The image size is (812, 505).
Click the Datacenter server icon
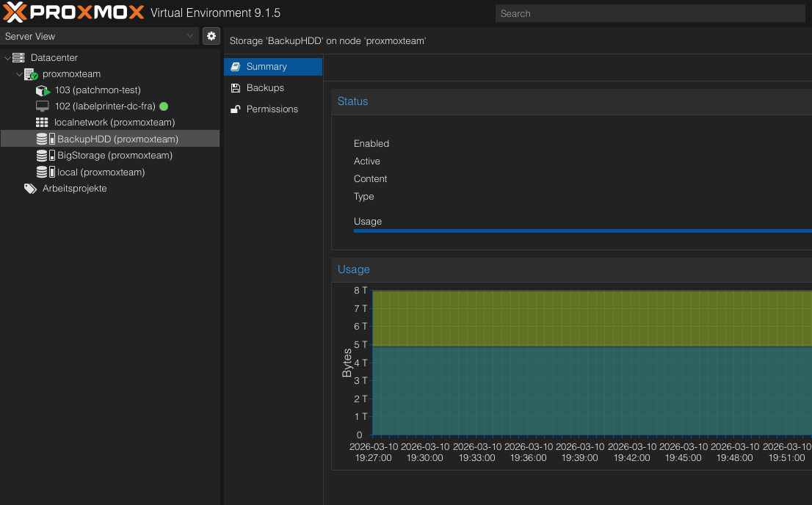coord(18,57)
